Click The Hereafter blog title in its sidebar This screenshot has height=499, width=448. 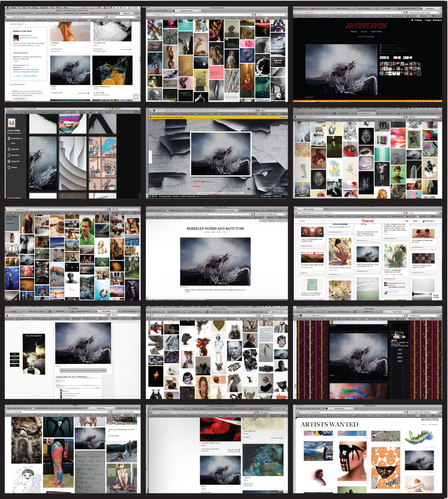click(34, 336)
